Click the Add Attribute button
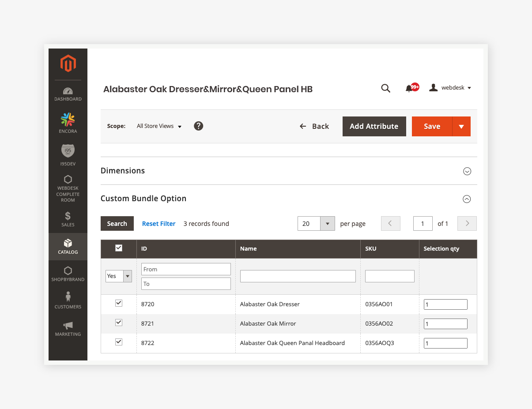This screenshot has width=532, height=409. [x=374, y=126]
